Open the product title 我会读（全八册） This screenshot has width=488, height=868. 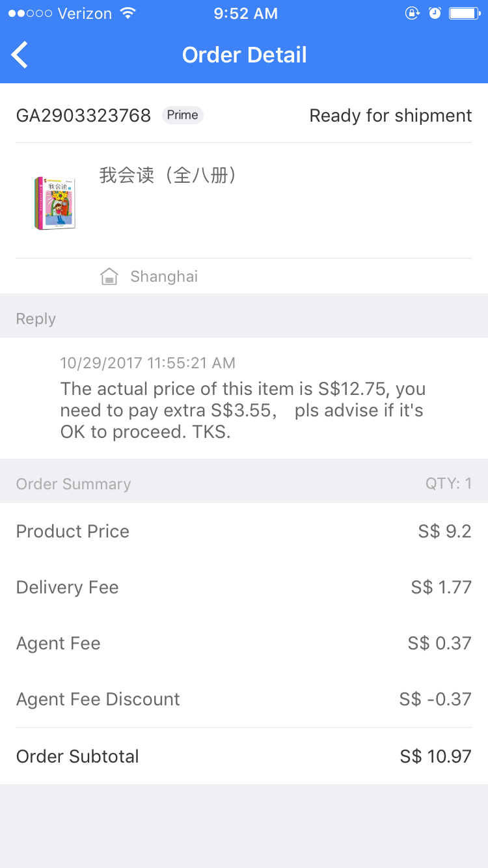(x=167, y=175)
